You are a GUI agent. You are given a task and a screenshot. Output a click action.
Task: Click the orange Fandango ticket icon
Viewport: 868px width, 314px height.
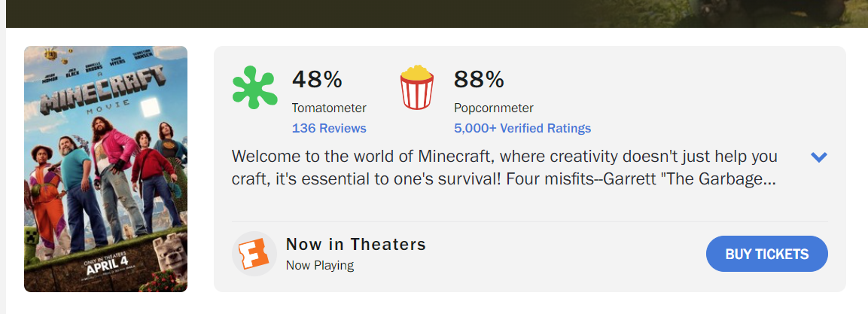[254, 254]
